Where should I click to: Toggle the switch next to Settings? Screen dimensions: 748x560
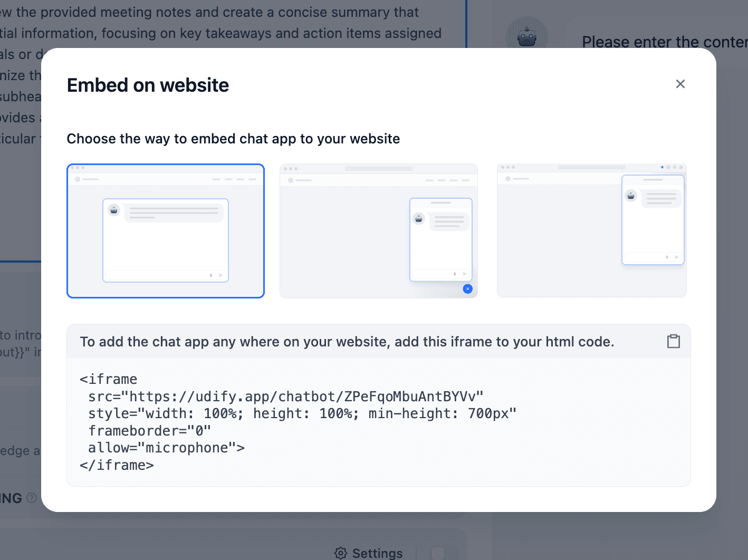437,553
